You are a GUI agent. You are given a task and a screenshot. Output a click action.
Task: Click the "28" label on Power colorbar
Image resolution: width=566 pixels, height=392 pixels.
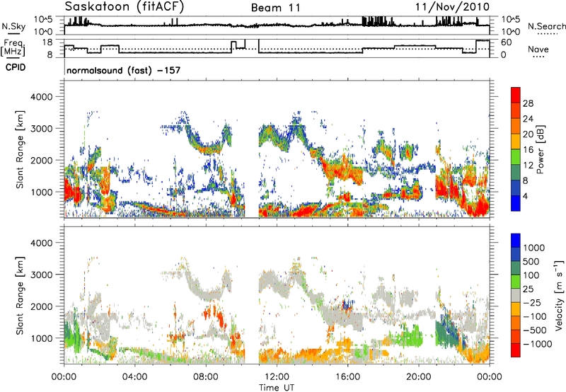click(x=528, y=103)
